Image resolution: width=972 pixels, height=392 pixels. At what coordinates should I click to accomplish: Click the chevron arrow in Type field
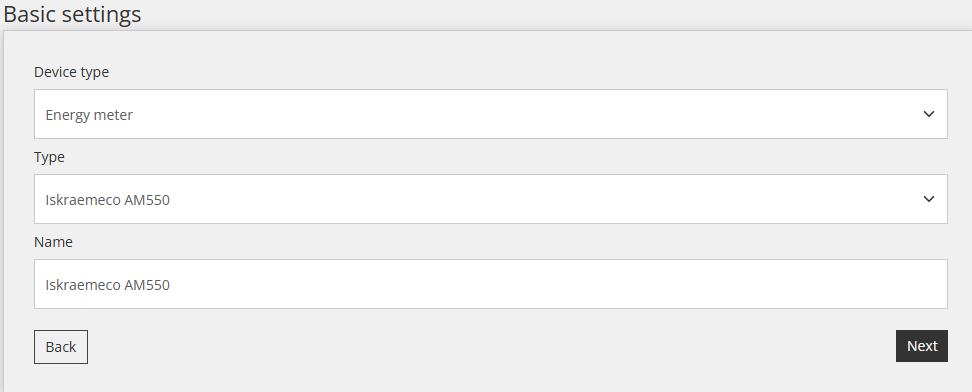click(928, 199)
